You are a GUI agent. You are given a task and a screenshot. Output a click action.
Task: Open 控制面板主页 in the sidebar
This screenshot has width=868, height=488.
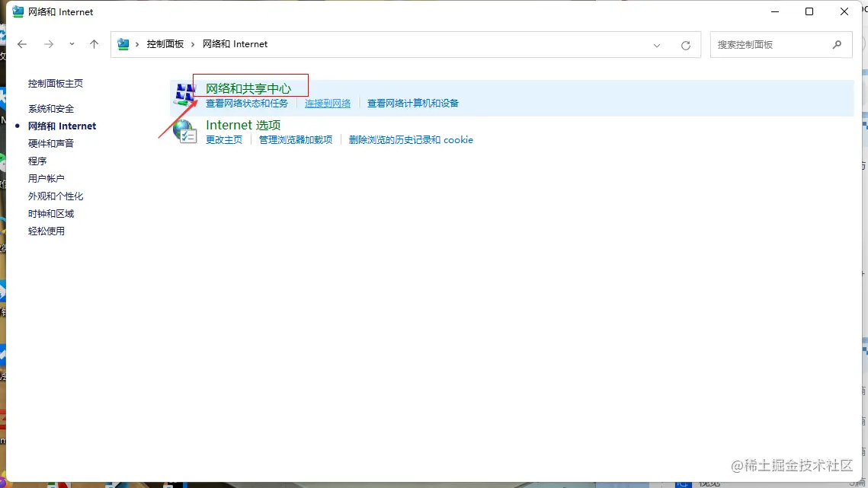(56, 84)
